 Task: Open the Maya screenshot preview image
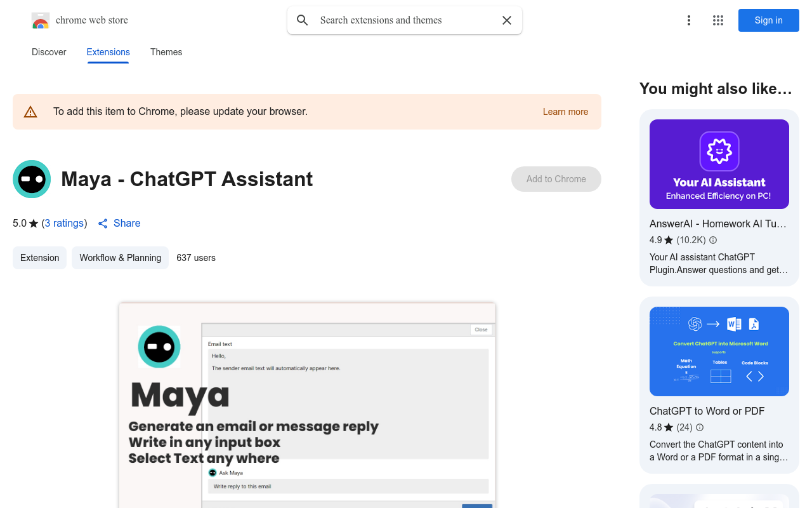(x=307, y=405)
